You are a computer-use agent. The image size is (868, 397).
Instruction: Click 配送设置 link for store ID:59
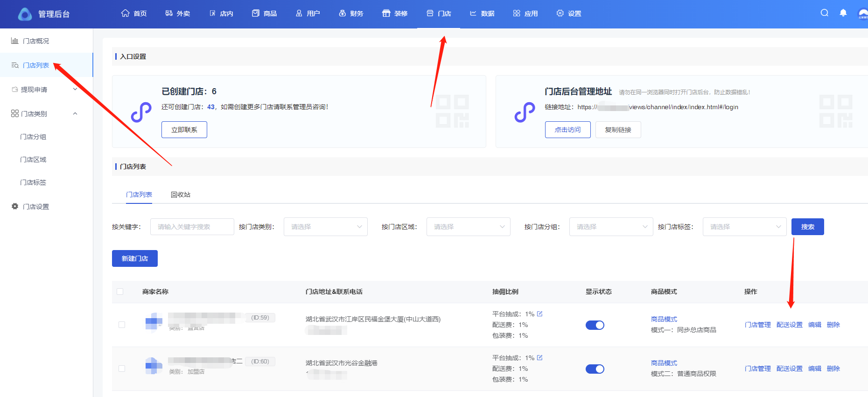(x=789, y=325)
